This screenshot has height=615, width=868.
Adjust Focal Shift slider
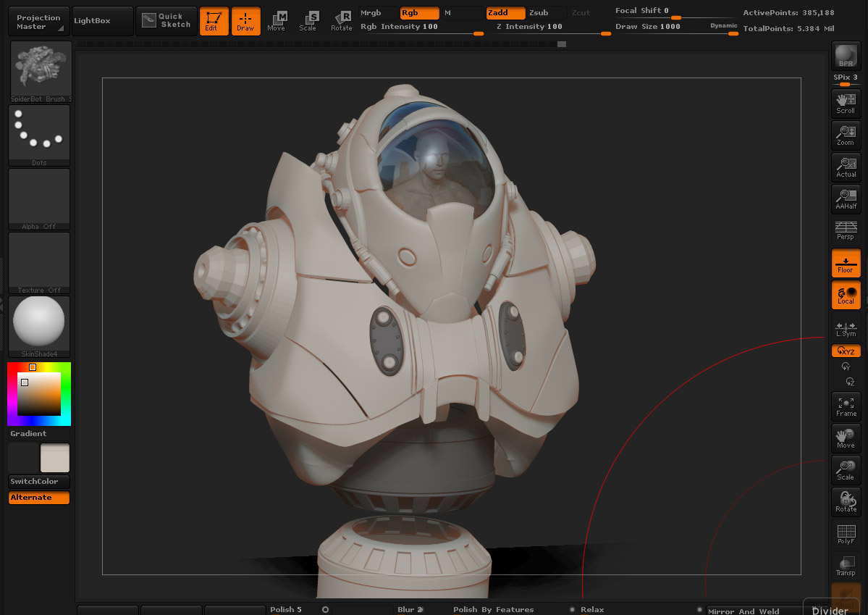675,12
